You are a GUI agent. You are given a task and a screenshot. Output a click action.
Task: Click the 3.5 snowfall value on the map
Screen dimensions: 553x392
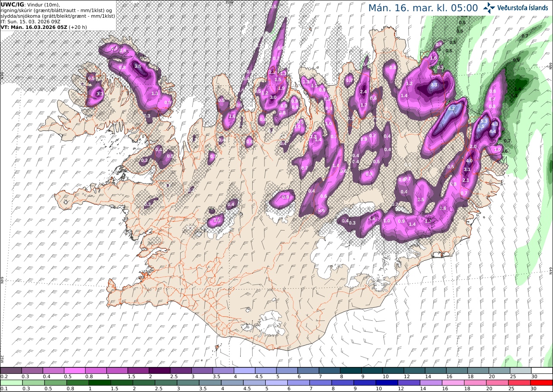(x=138, y=66)
